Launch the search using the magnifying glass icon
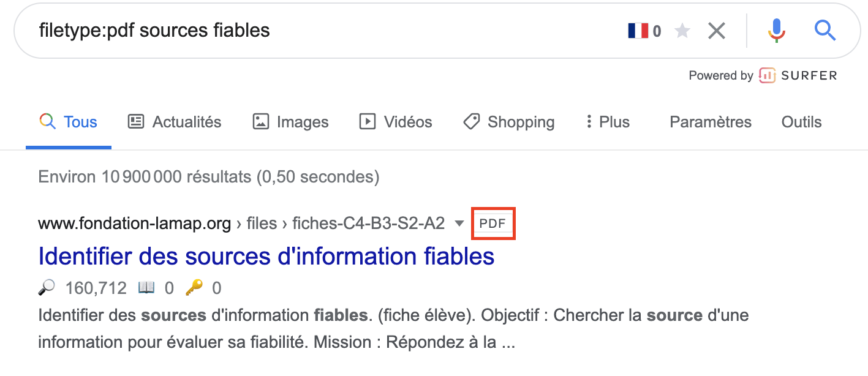 point(825,30)
